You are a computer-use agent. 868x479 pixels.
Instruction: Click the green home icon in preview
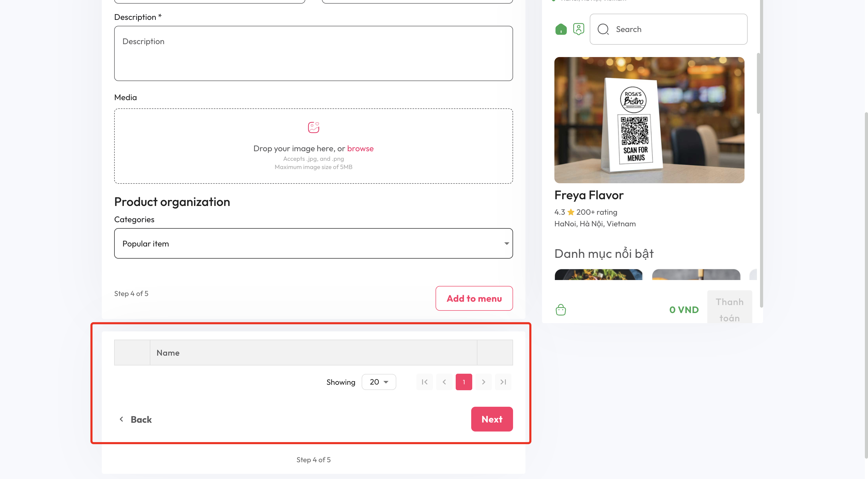561,29
